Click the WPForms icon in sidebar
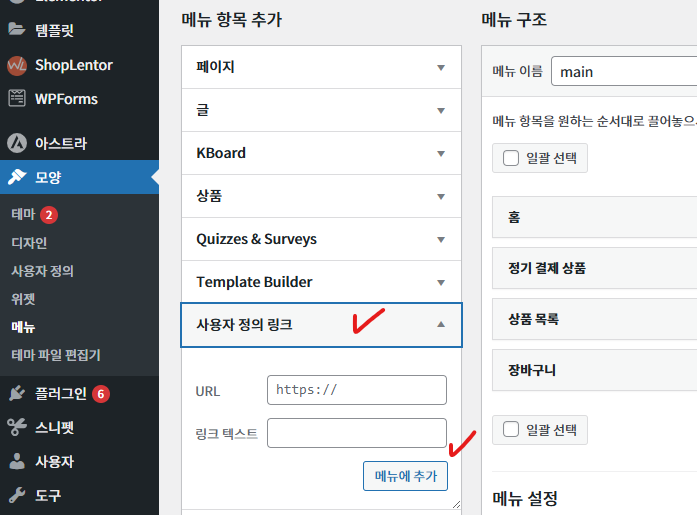Viewport: 697px width, 515px height. click(x=17, y=98)
